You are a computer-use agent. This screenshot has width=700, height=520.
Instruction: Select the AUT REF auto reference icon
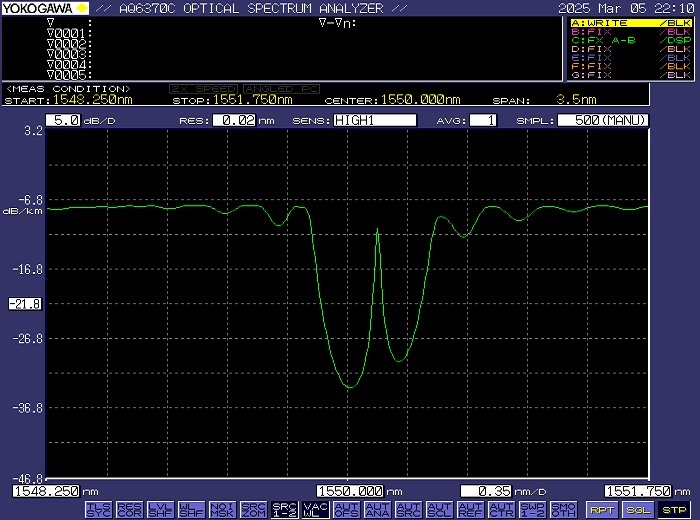(x=471, y=510)
